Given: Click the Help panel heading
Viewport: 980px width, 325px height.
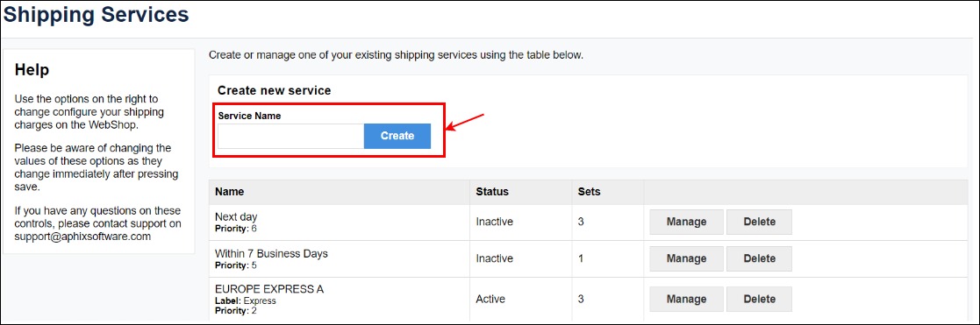Looking at the screenshot, I should [32, 70].
